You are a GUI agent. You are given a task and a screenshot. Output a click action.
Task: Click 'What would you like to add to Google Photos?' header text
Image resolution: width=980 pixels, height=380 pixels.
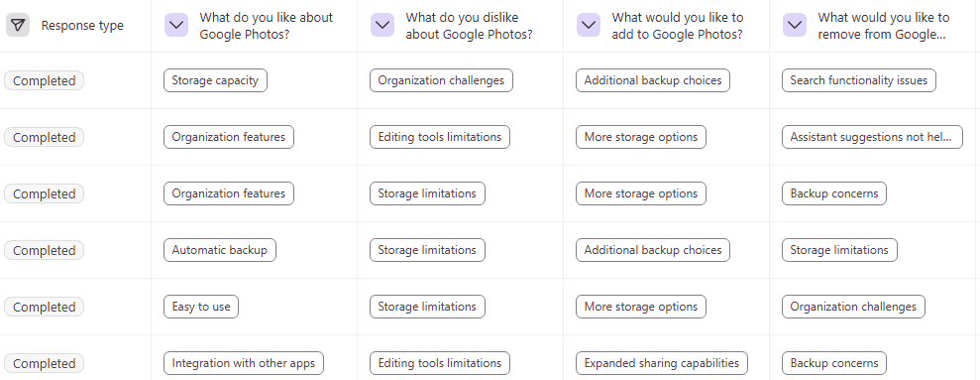(678, 26)
